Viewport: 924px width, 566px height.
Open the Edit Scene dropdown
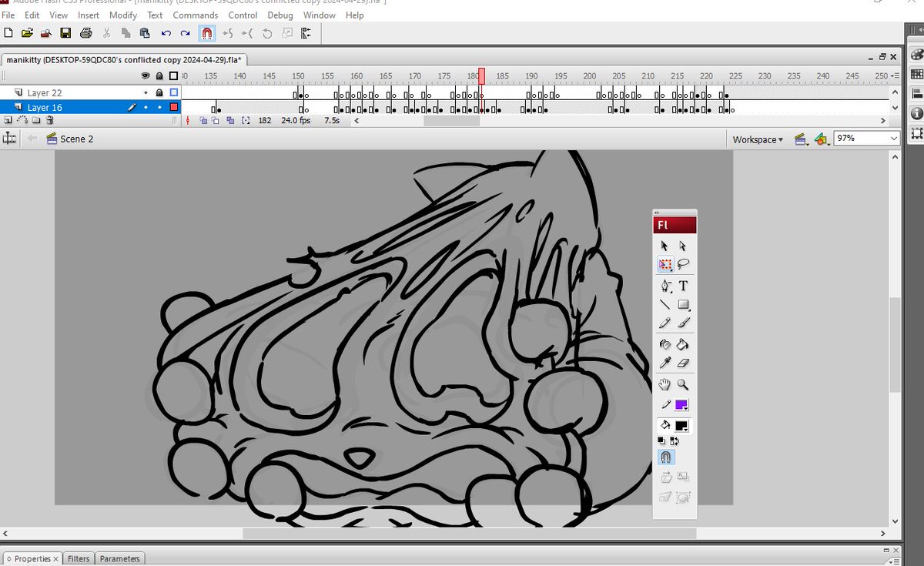(x=801, y=139)
